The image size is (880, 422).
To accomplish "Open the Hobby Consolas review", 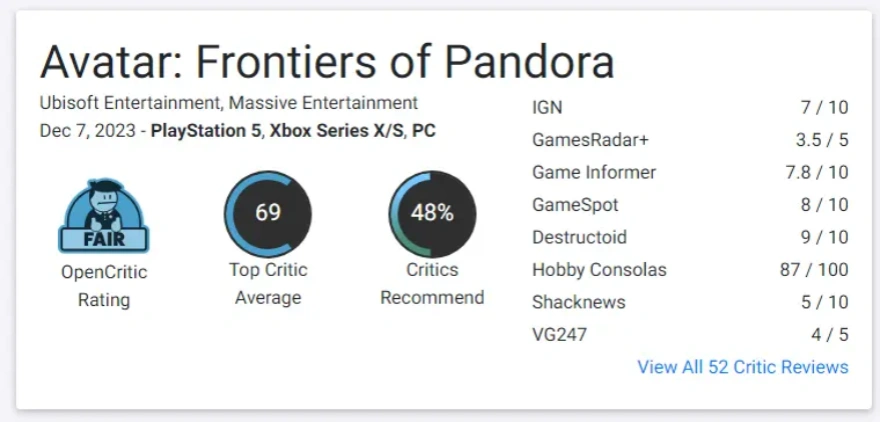I will point(599,270).
